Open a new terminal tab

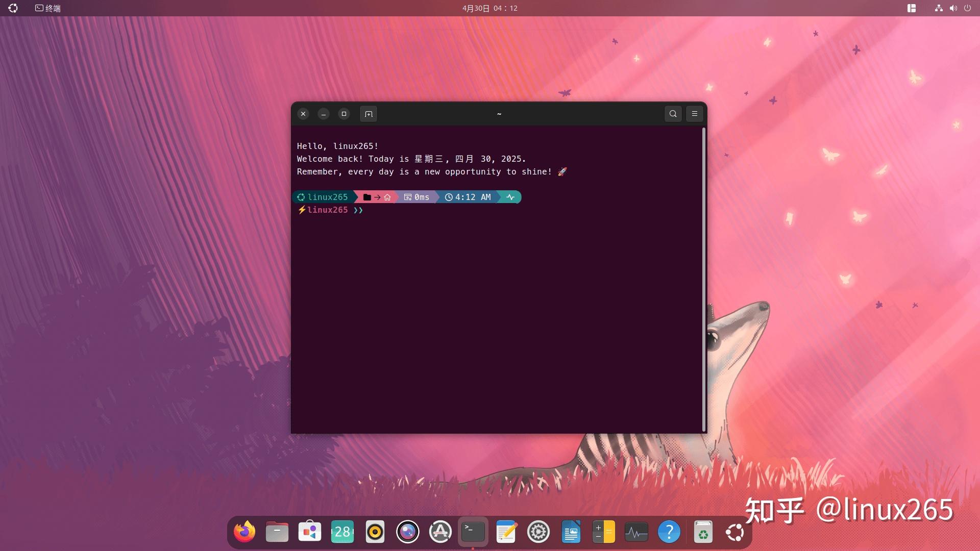tap(369, 114)
